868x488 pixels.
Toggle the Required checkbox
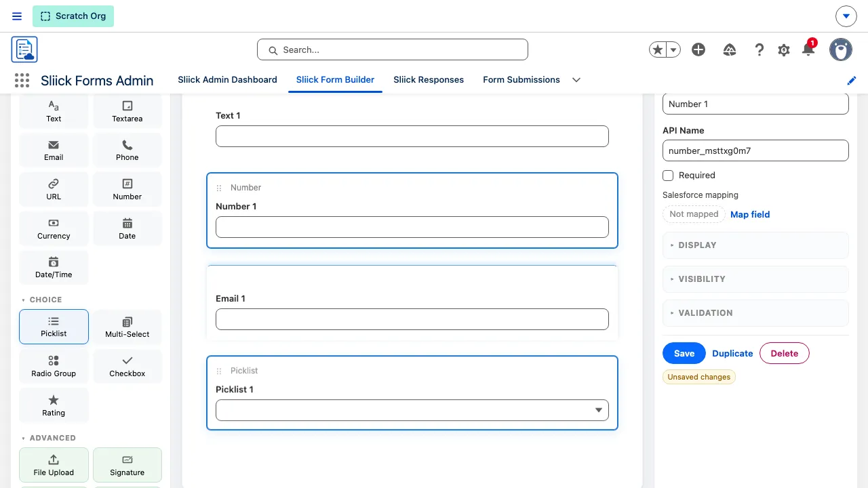point(668,176)
